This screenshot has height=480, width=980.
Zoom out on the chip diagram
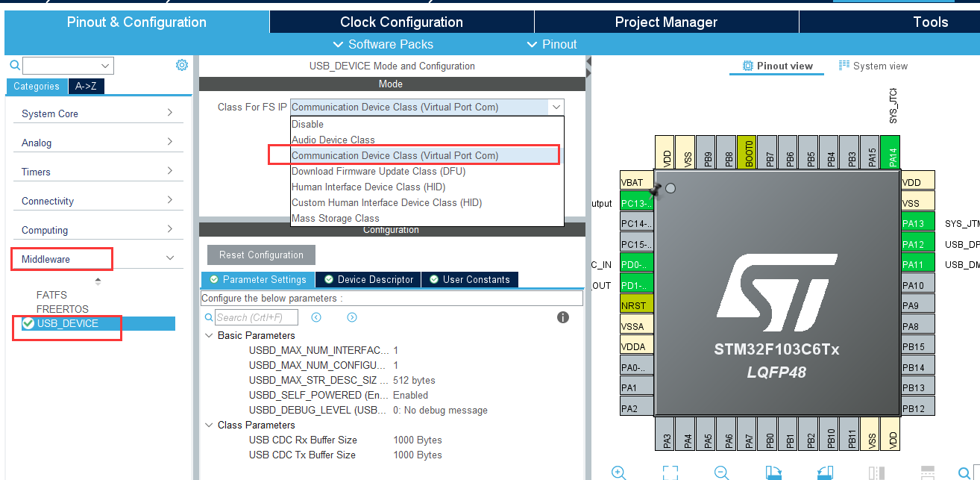720,472
